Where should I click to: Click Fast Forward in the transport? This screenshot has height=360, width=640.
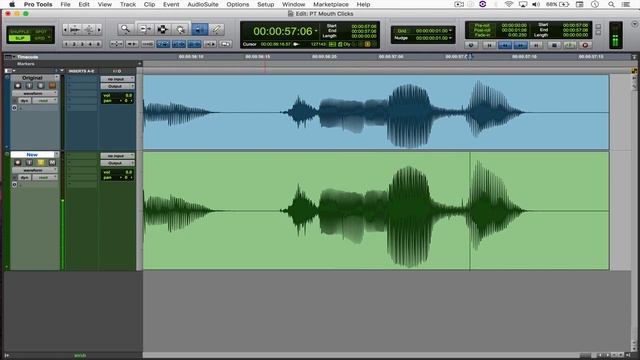coord(520,45)
